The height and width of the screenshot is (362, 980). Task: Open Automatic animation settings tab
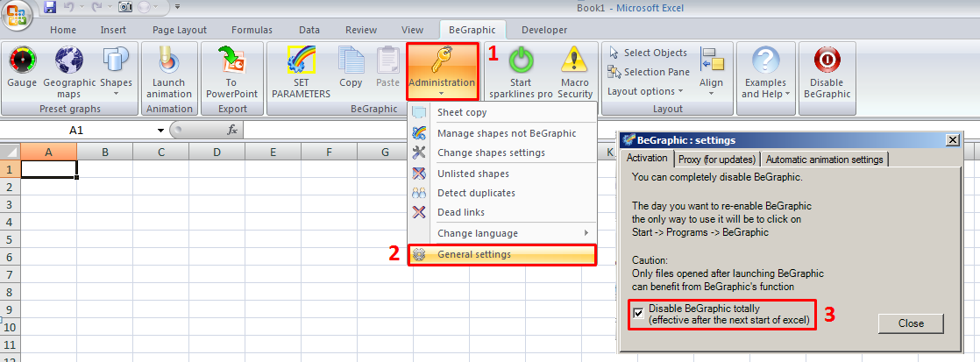824,159
